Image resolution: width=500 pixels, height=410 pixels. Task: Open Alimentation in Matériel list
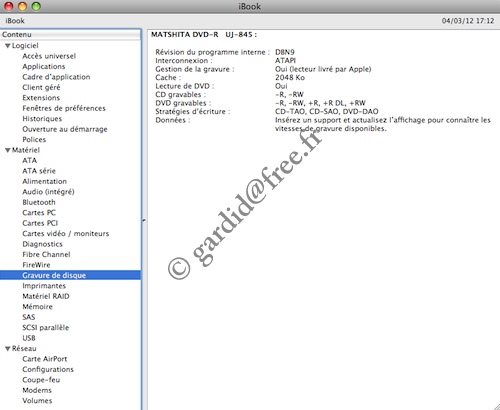pos(44,181)
